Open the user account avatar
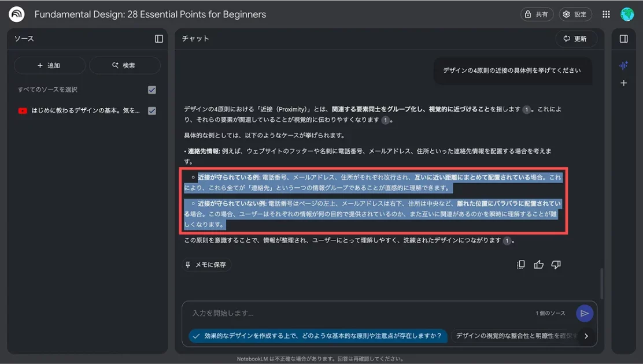643x364 pixels. point(627,14)
